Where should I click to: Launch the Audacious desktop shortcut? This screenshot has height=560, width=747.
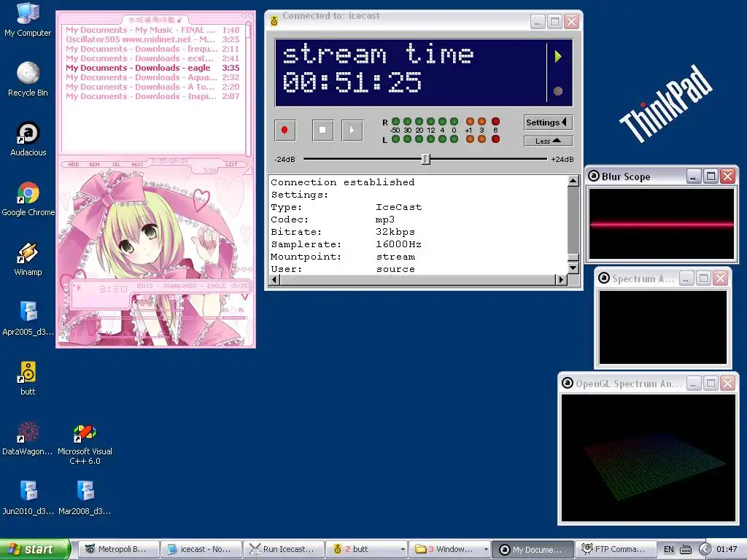click(x=28, y=139)
